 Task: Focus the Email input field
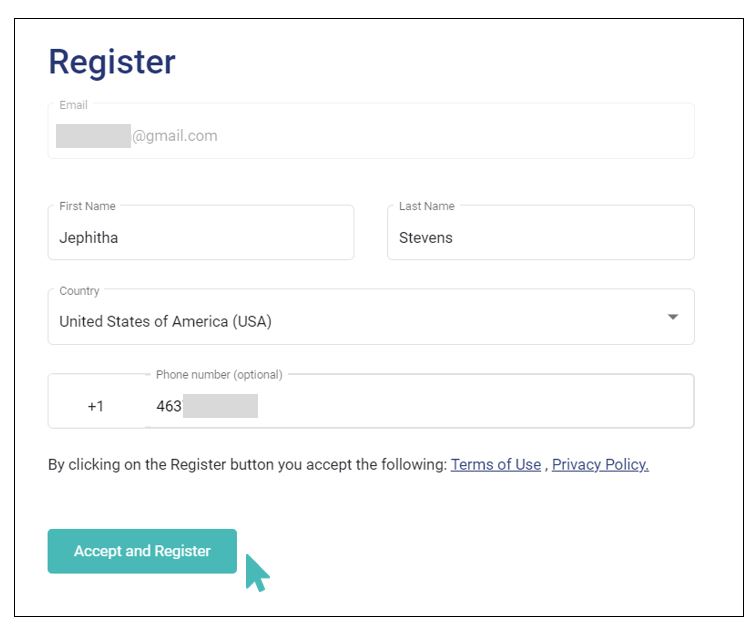pyautogui.click(x=371, y=131)
